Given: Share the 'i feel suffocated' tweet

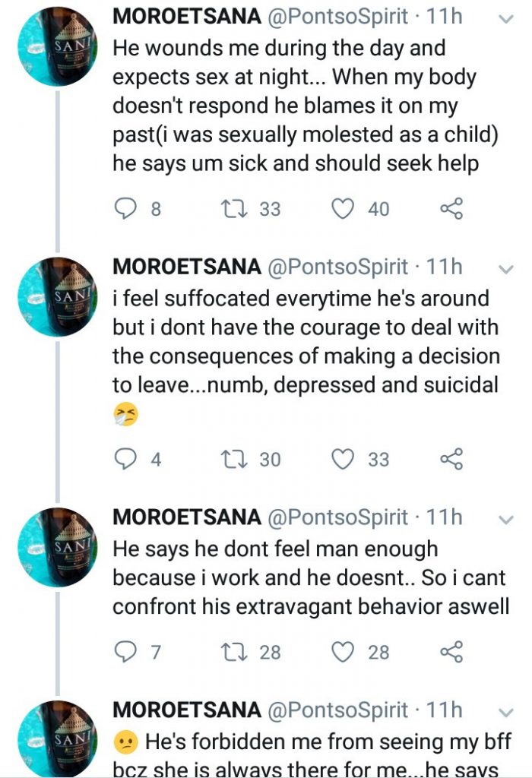Looking at the screenshot, I should (x=451, y=459).
